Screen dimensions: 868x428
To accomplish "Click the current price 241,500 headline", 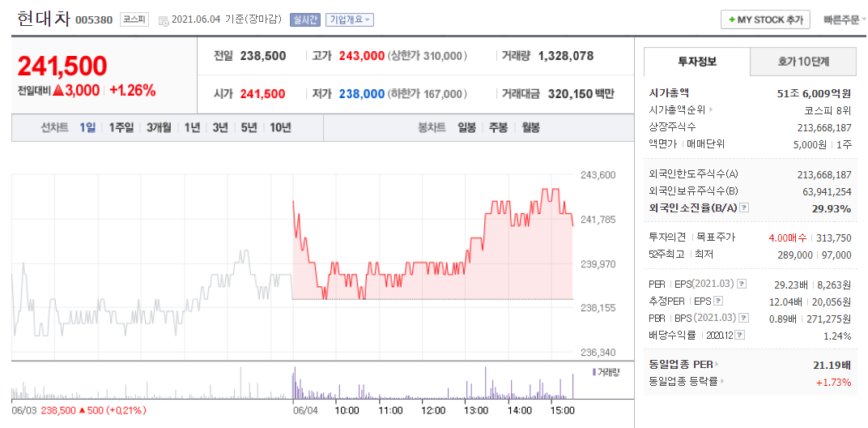I will pyautogui.click(x=62, y=66).
